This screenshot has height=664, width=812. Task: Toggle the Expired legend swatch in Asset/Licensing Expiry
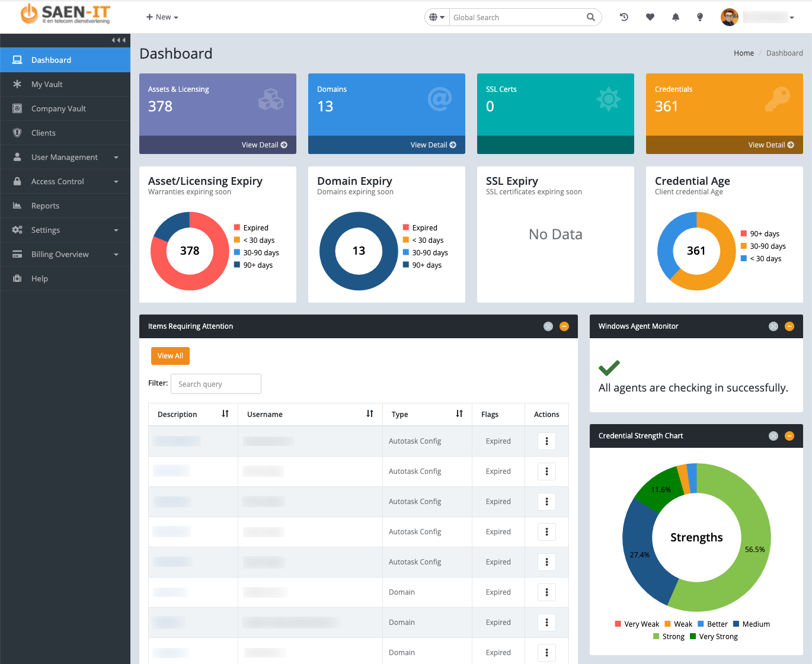click(237, 228)
